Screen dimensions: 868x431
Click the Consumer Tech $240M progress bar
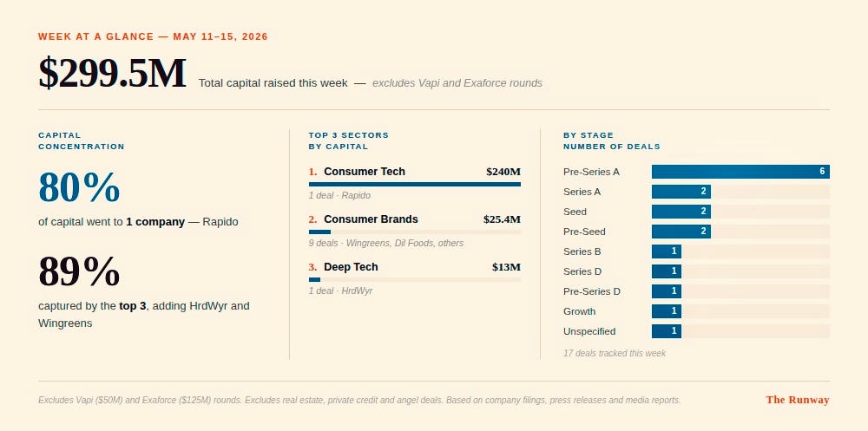pos(415,184)
